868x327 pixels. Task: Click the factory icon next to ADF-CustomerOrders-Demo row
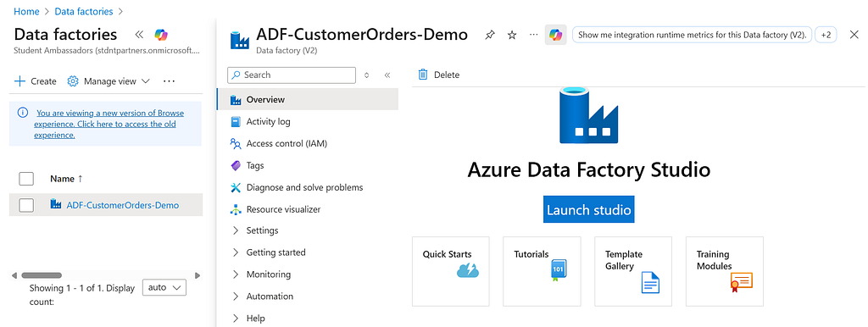pyautogui.click(x=55, y=205)
